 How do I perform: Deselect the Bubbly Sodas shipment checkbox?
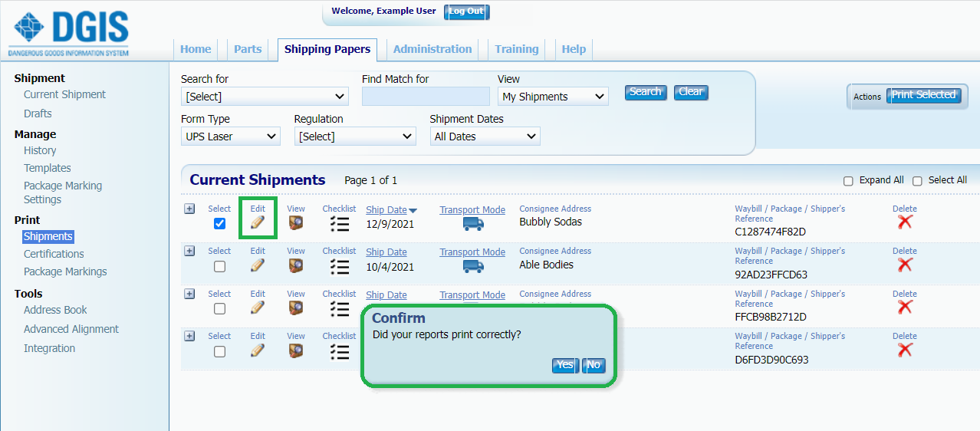219,224
